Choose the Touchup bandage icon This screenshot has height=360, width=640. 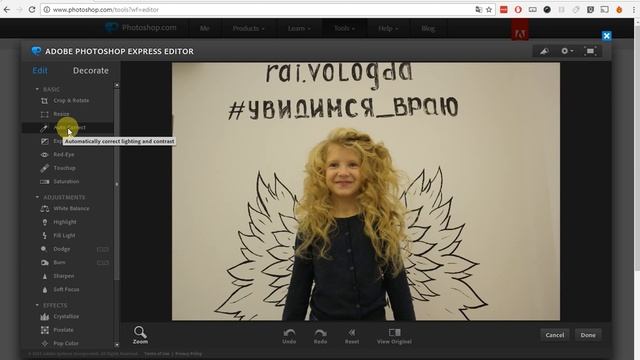(x=44, y=168)
